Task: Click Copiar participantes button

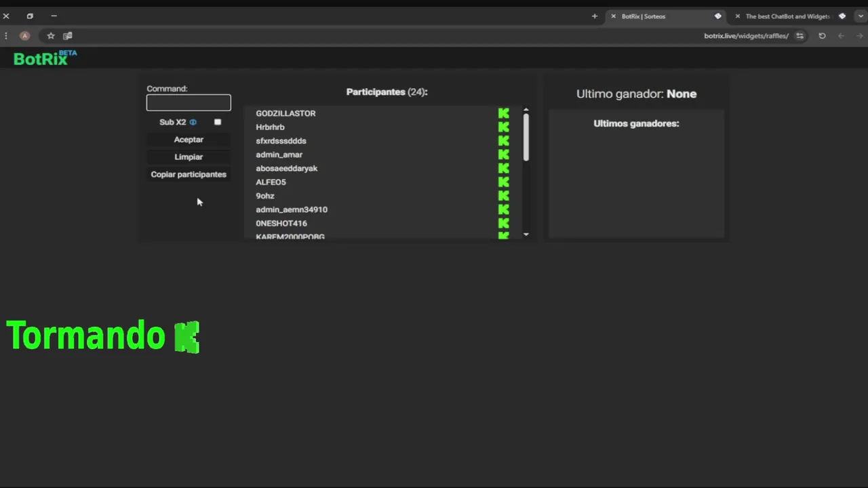Action: [x=189, y=174]
